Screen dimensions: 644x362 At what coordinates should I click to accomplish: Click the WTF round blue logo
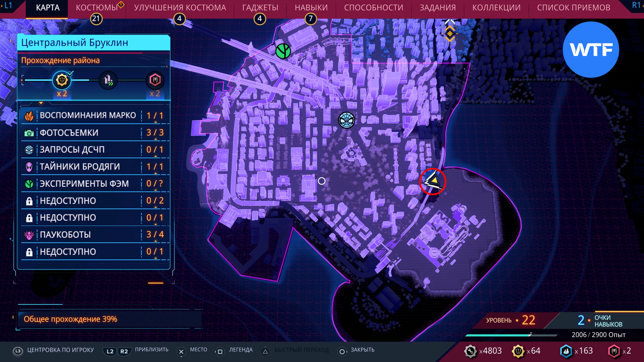tap(591, 49)
